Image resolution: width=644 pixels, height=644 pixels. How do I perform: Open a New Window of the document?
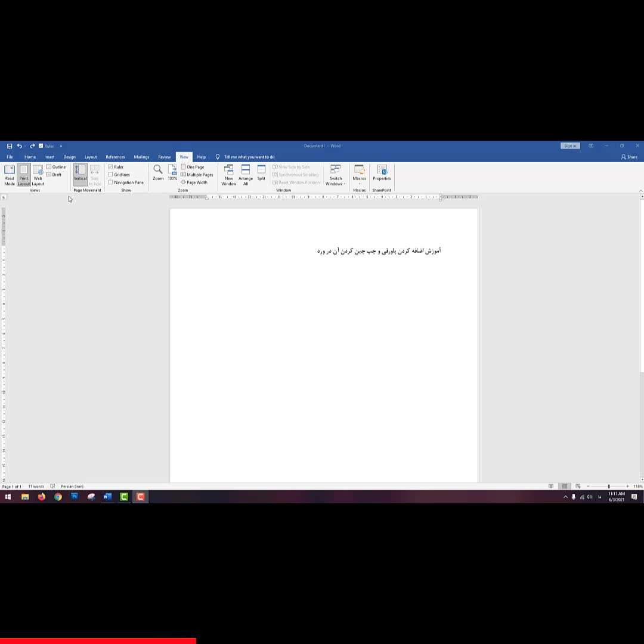click(229, 175)
